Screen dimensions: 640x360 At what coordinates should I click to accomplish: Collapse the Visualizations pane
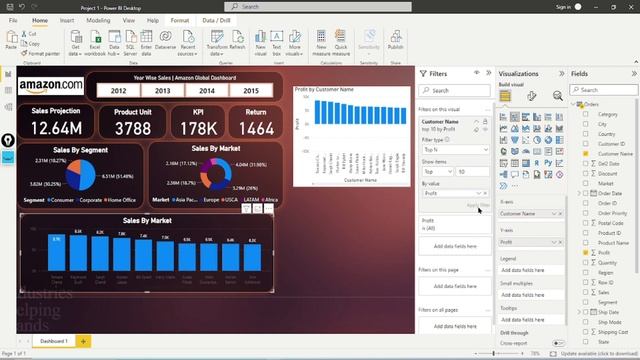coord(562,73)
